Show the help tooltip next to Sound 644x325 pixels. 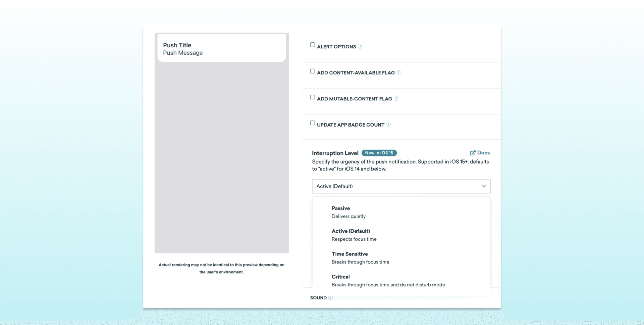click(331, 298)
